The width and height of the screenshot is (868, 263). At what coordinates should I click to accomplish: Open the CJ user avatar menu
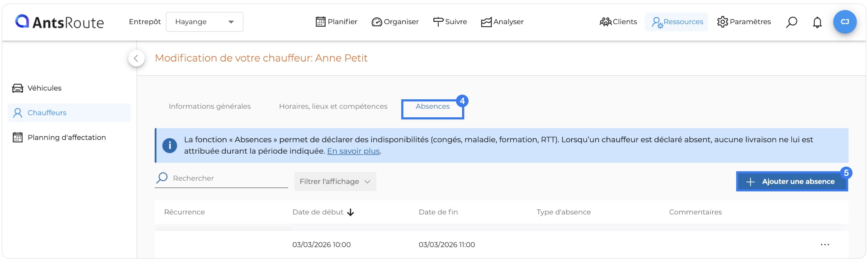coord(845,22)
